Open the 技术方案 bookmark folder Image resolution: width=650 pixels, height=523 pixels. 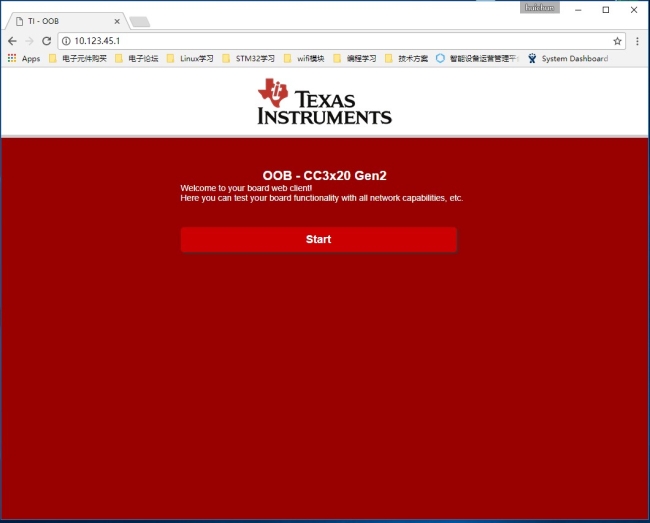[406, 58]
